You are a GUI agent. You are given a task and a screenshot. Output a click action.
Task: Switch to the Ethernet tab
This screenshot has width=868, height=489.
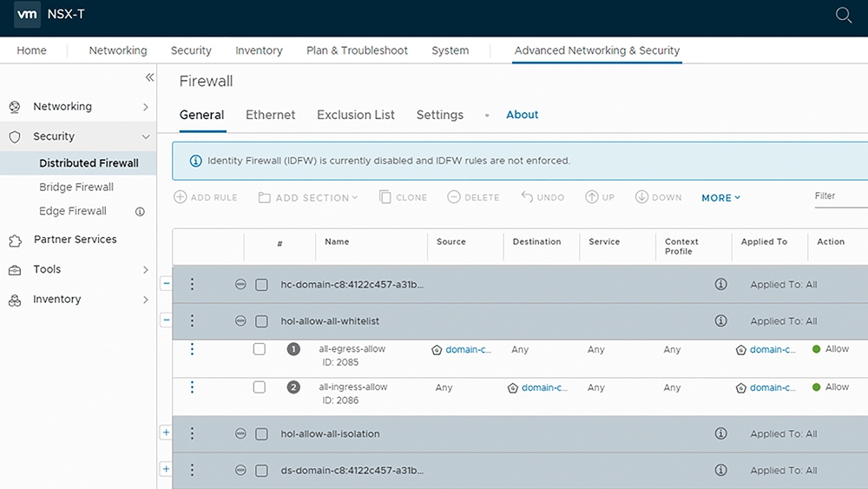[x=270, y=115]
